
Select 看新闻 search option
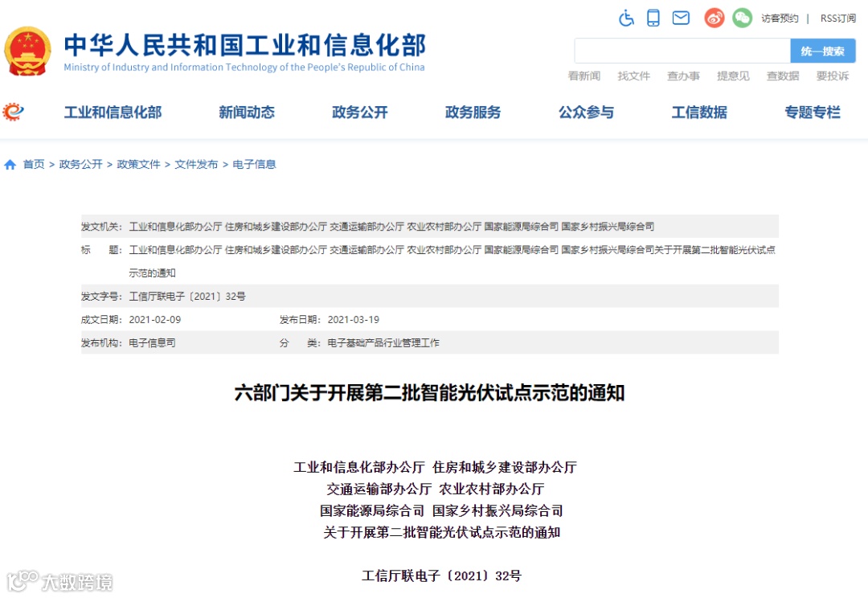[584, 76]
